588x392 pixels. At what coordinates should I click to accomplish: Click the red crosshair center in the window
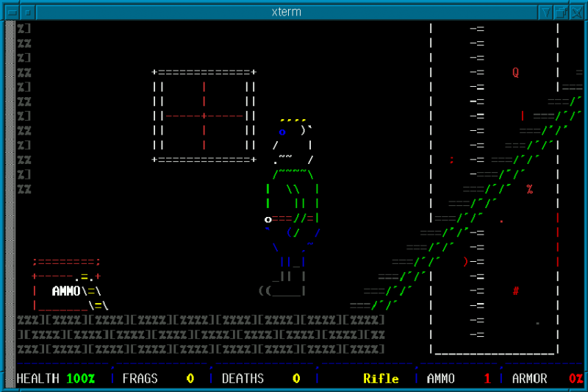(x=204, y=116)
